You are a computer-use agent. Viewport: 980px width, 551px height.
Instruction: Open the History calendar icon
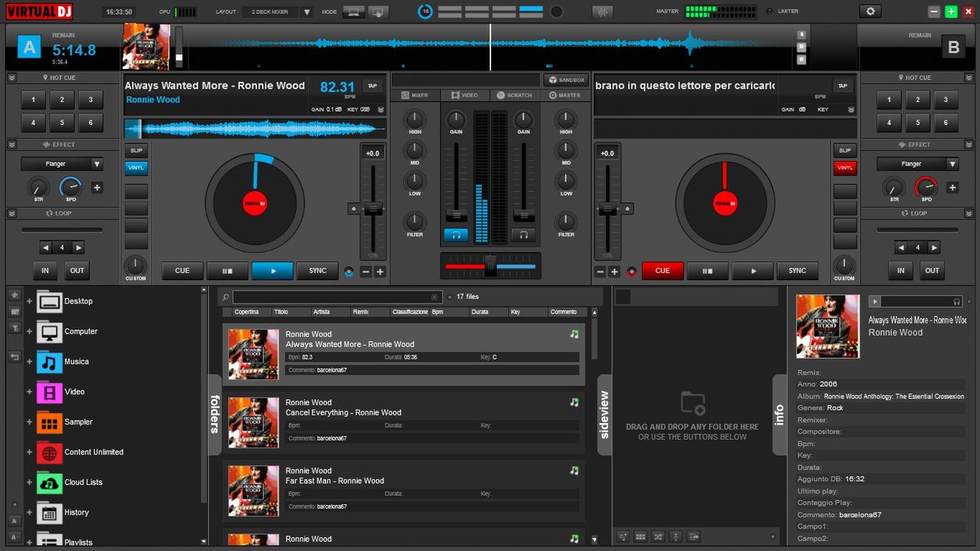click(50, 513)
